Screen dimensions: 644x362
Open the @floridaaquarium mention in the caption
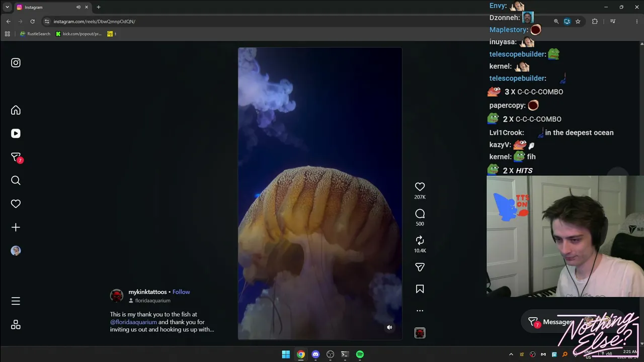coord(133,322)
